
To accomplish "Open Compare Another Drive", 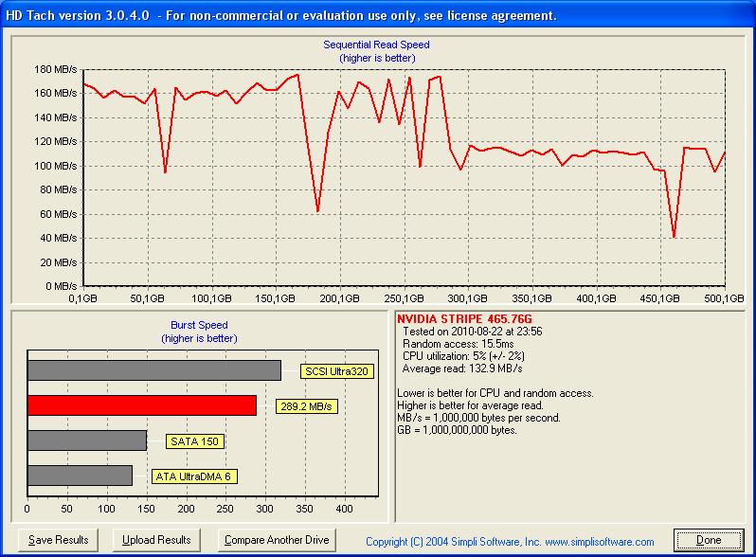I will 277,540.
